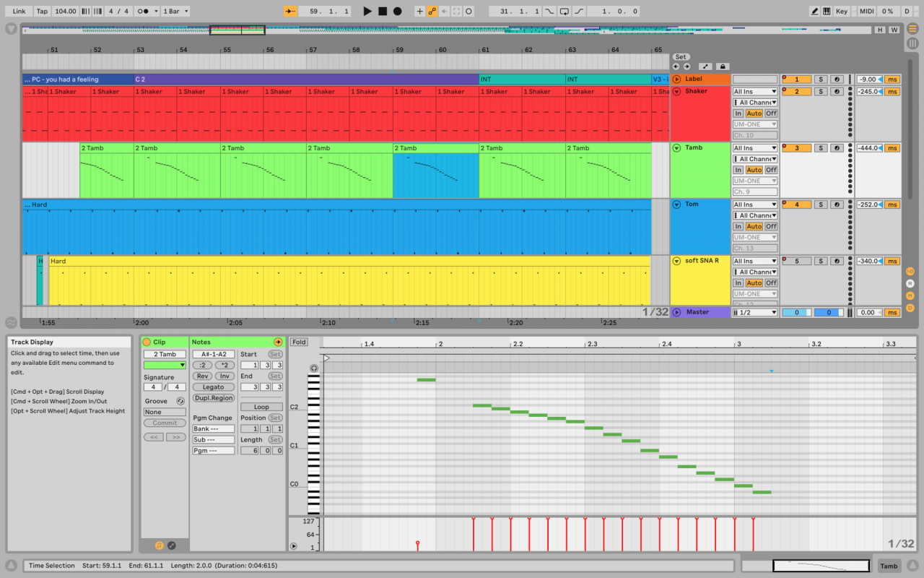Collapse the Tamb track with its triangle
The height and width of the screenshot is (578, 924).
coord(676,148)
